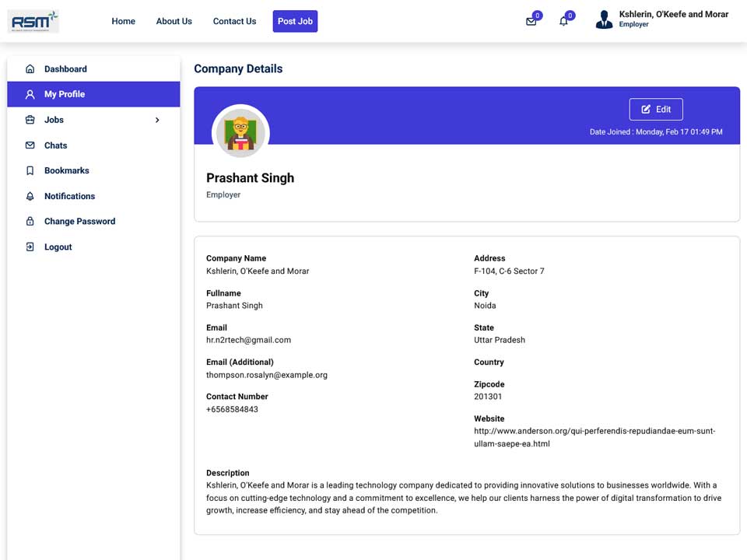
Task: Click the Post Job button
Action: [295, 22]
